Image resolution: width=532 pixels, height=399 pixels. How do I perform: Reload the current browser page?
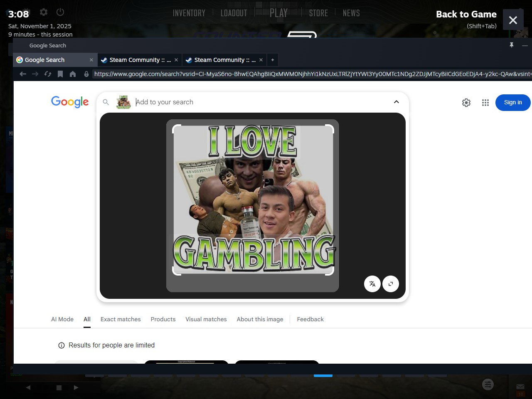[48, 74]
